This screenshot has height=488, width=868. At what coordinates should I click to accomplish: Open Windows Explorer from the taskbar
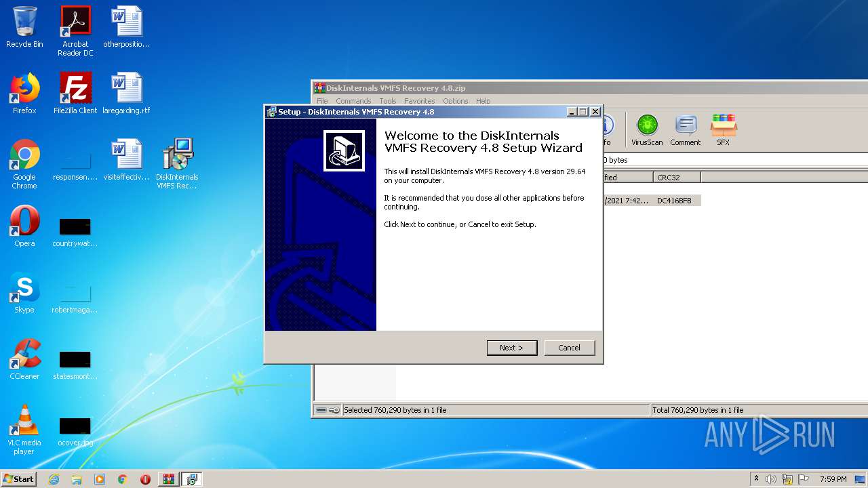77,479
